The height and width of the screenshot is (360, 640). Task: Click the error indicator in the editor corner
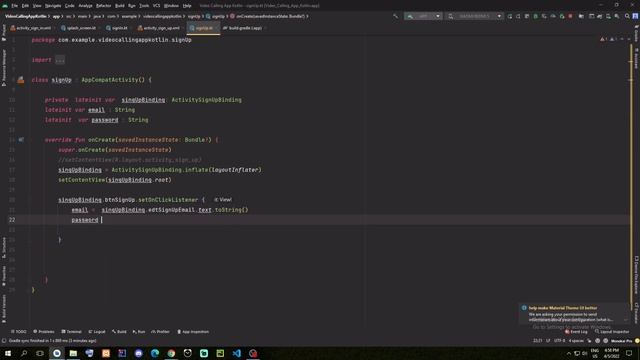tap(604, 39)
